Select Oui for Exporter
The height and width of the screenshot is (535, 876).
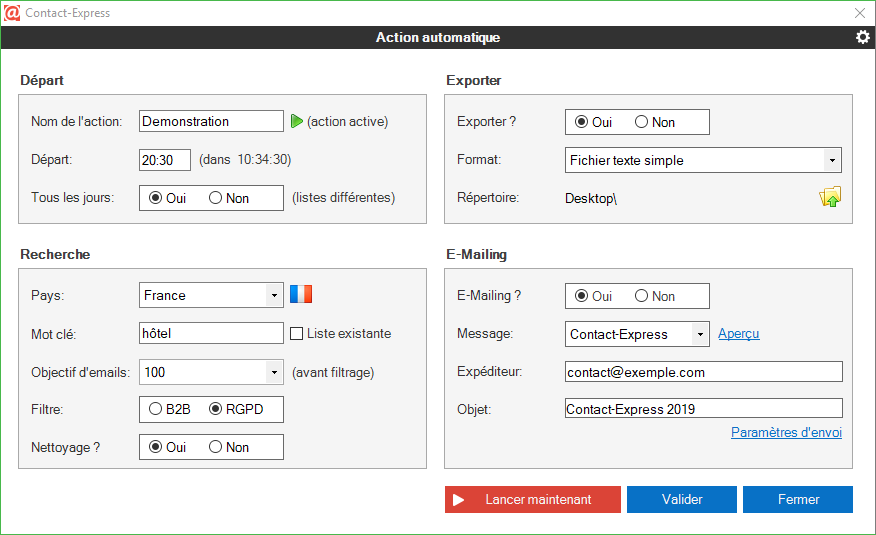(x=593, y=122)
